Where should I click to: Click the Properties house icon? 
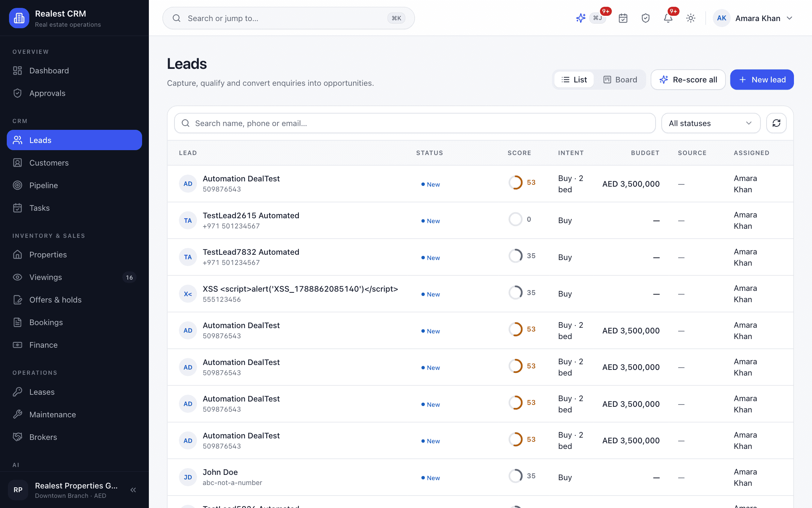(17, 255)
